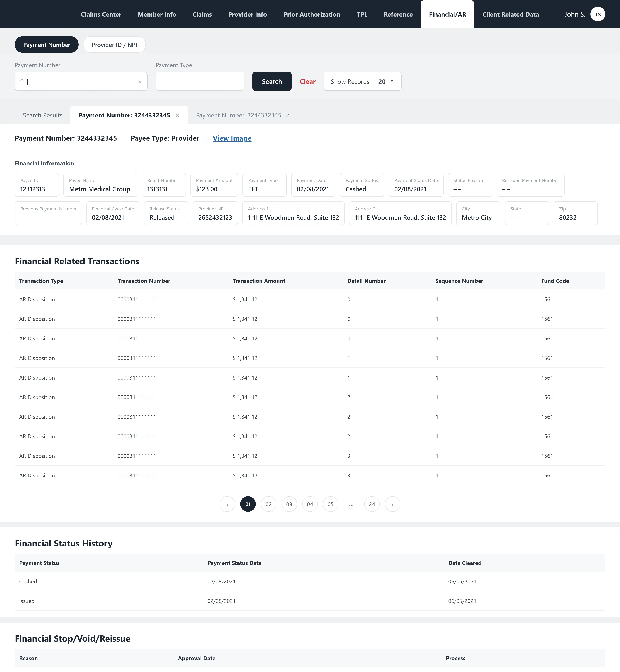
Task: Select the Payment Number search mode pill
Action: click(47, 45)
